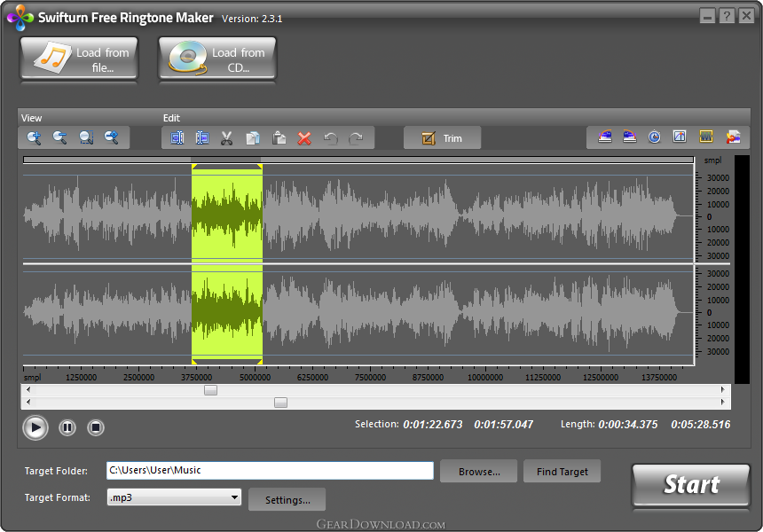Click the upper horizontal scrollbar thumb
Viewport: 763px width, 532px height.
tap(210, 390)
